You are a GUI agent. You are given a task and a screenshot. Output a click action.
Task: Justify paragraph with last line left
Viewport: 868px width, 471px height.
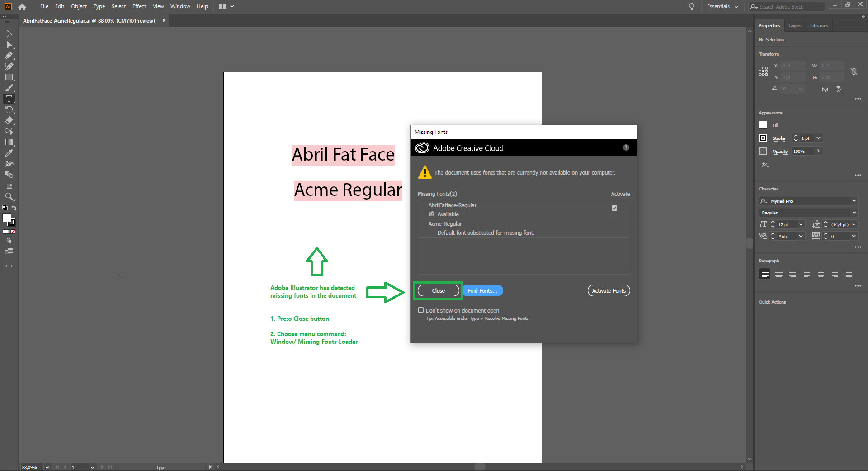point(807,274)
